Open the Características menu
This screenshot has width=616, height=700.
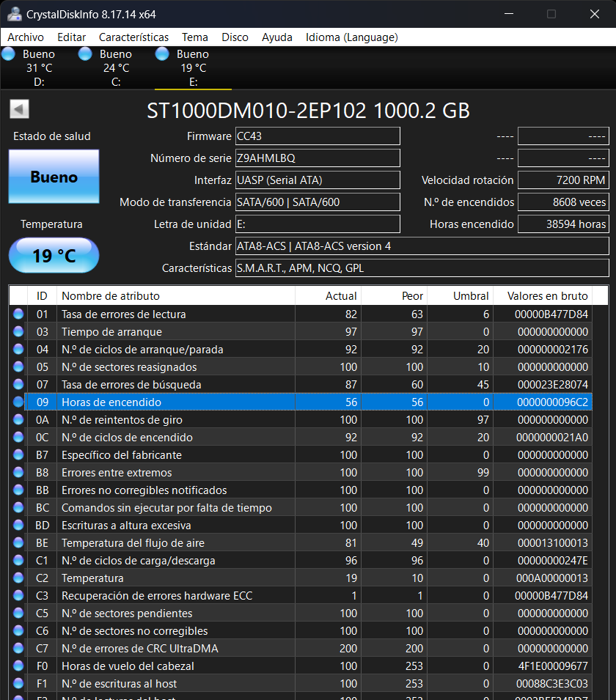click(x=133, y=37)
